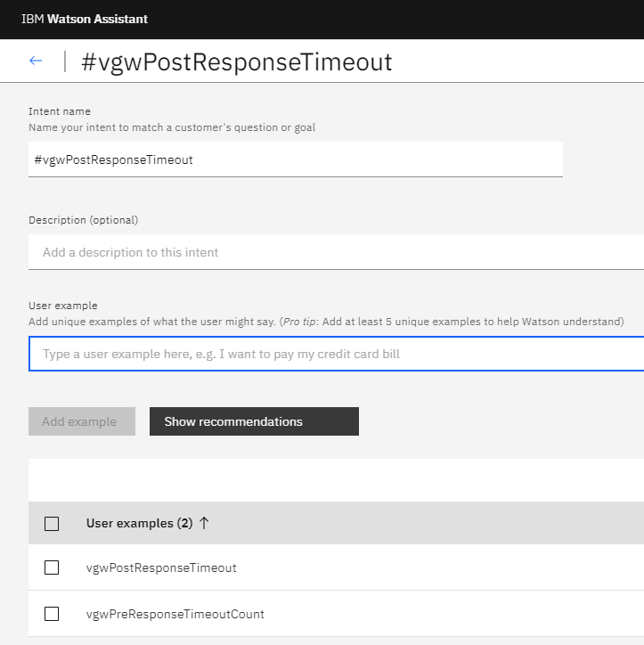Click the User examples (2) column header
The width and height of the screenshot is (644, 645).
point(140,523)
